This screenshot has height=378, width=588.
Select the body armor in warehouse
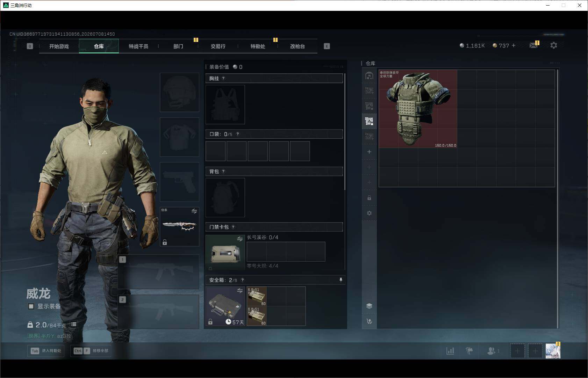click(x=418, y=109)
